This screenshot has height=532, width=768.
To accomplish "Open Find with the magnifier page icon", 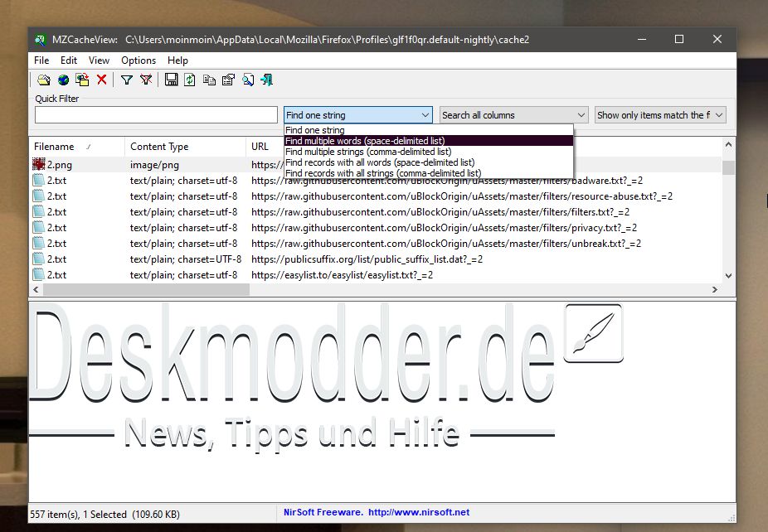I will coord(248,80).
